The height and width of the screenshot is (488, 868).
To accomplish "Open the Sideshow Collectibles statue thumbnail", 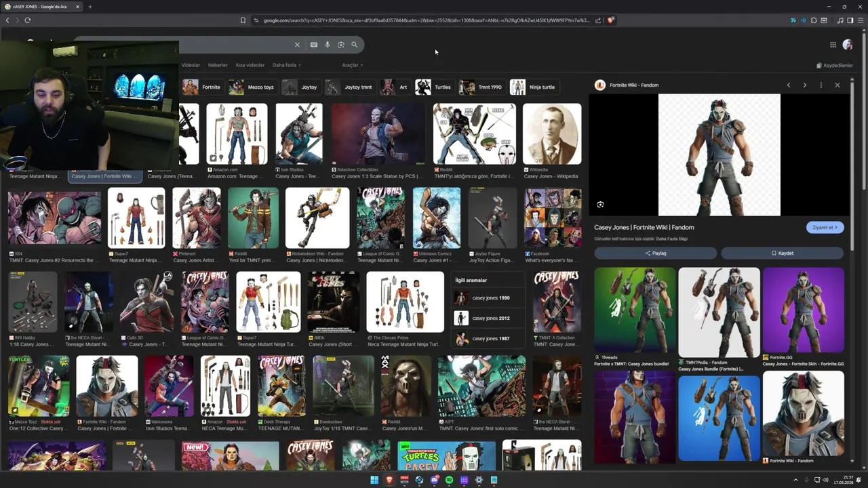I will coord(378,134).
